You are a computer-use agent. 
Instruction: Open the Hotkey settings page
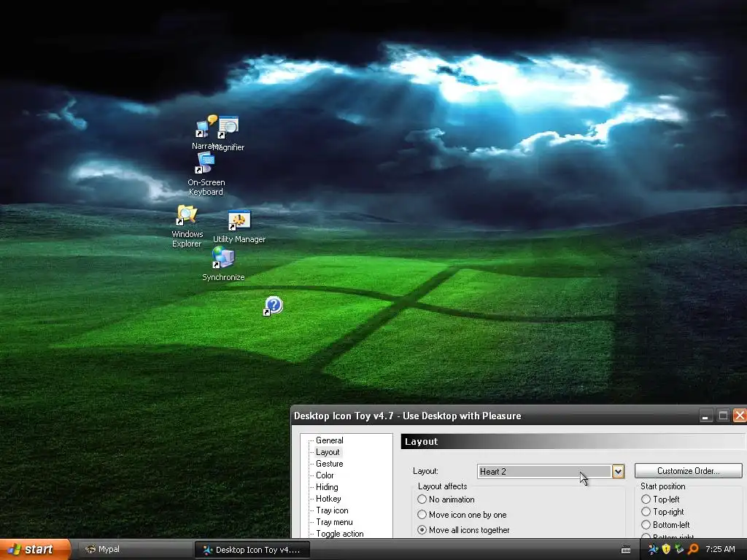click(328, 499)
